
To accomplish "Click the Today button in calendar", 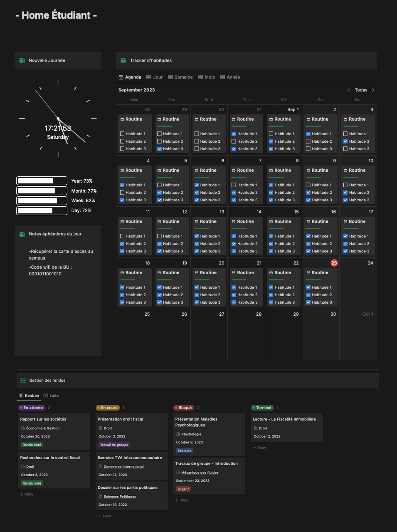I will [361, 90].
